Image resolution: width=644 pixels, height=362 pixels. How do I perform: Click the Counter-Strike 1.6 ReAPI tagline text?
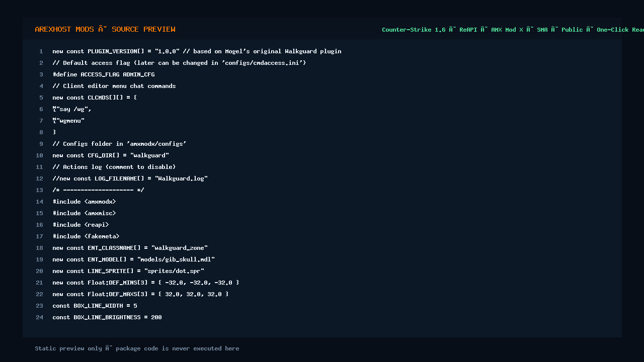pos(513,30)
